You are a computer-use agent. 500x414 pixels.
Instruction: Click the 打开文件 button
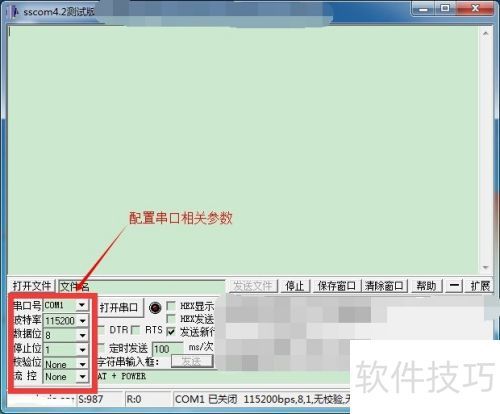pos(31,286)
